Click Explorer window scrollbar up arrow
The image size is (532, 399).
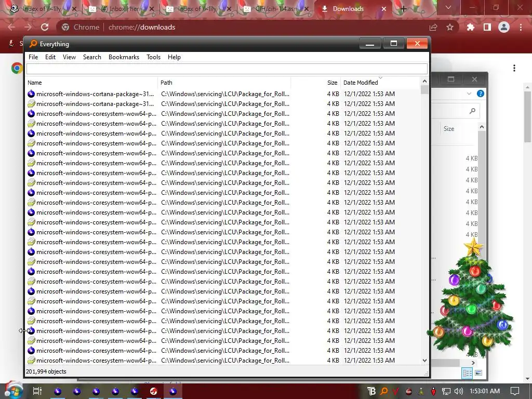coord(482,127)
